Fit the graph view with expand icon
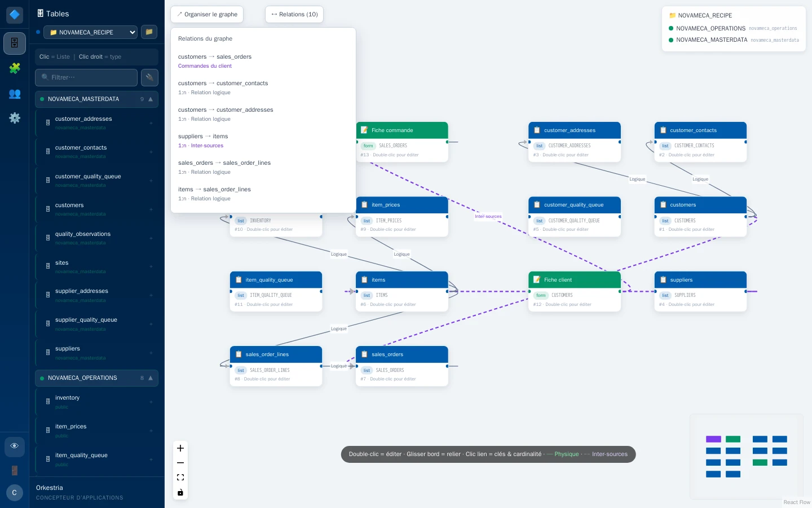Viewport: 812px width, 508px height. [180, 478]
